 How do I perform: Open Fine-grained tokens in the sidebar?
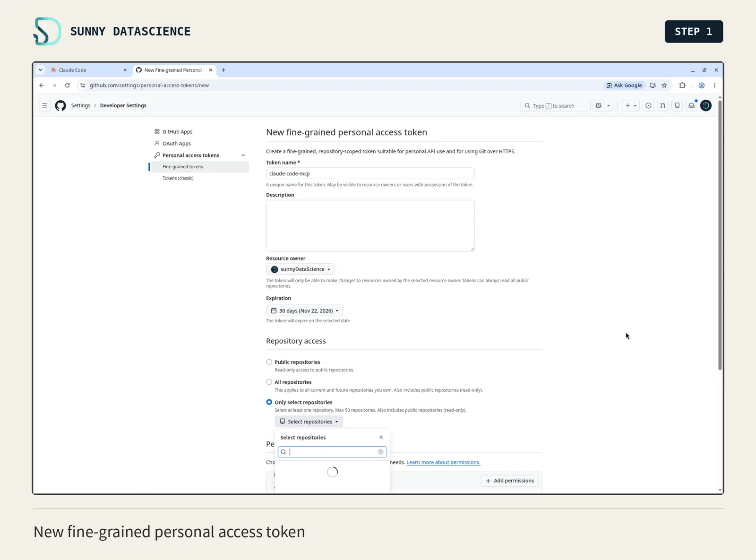point(200,167)
